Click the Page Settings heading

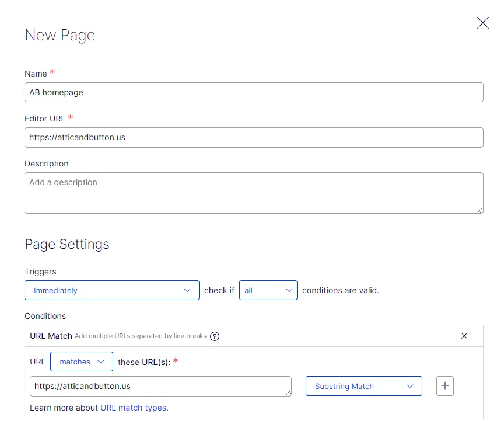pos(67,244)
